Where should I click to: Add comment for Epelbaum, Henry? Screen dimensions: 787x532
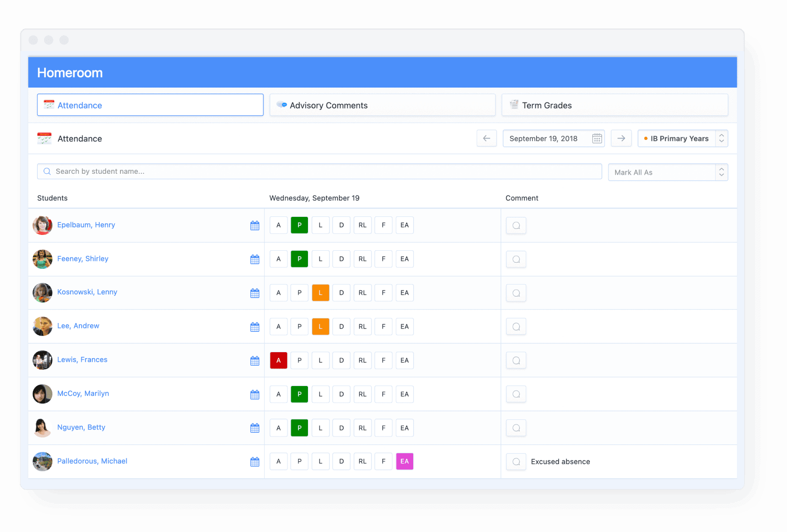pos(516,226)
